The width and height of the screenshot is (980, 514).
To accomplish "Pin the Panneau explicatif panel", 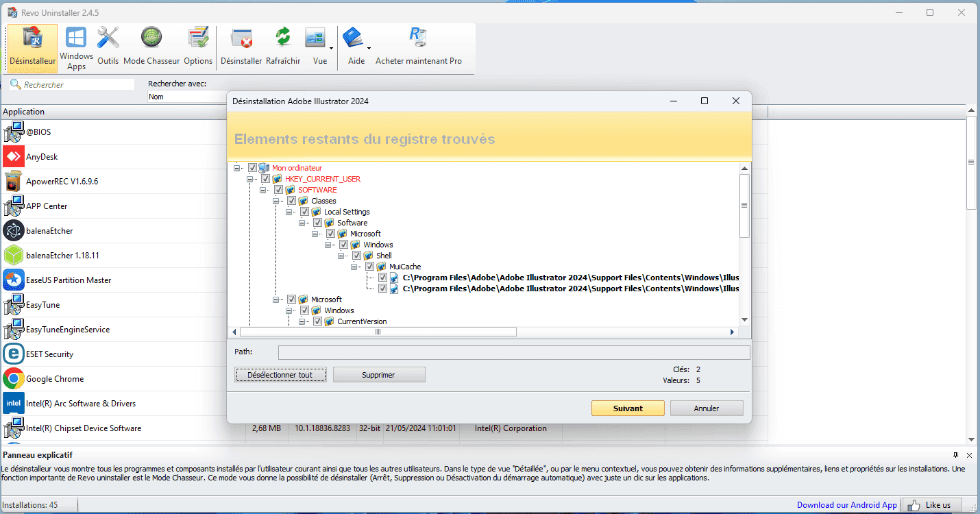I will coord(956,455).
